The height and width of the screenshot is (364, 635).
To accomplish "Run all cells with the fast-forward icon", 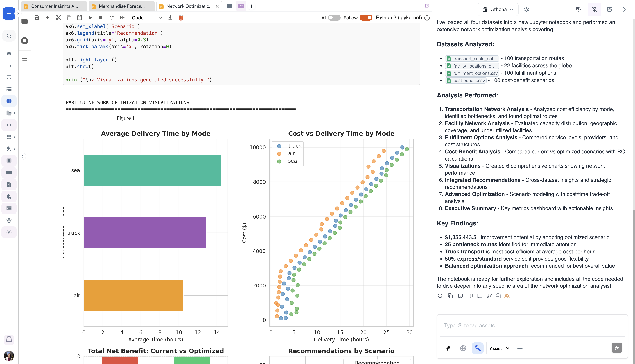I will pos(122,18).
